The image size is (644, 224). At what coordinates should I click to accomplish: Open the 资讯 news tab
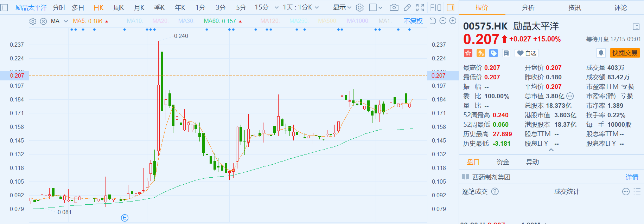[x=575, y=7]
